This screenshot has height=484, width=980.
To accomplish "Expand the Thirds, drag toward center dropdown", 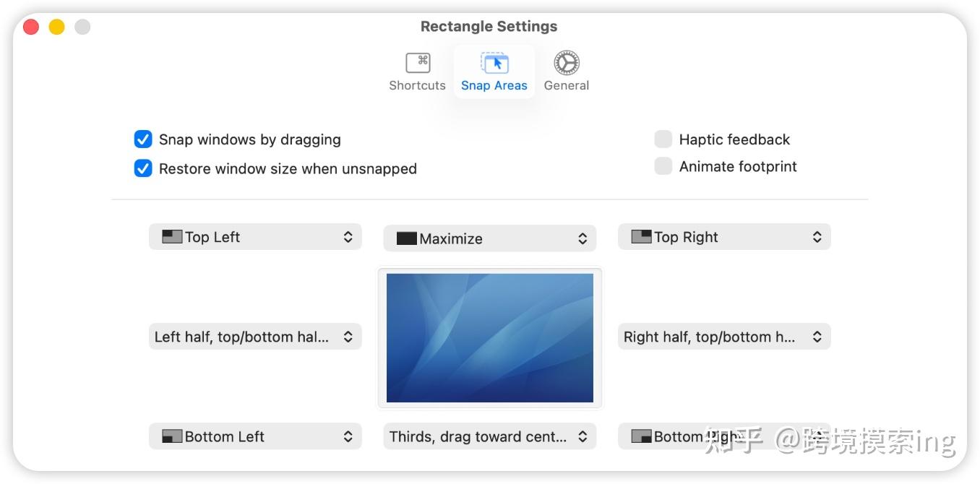I will [489, 436].
